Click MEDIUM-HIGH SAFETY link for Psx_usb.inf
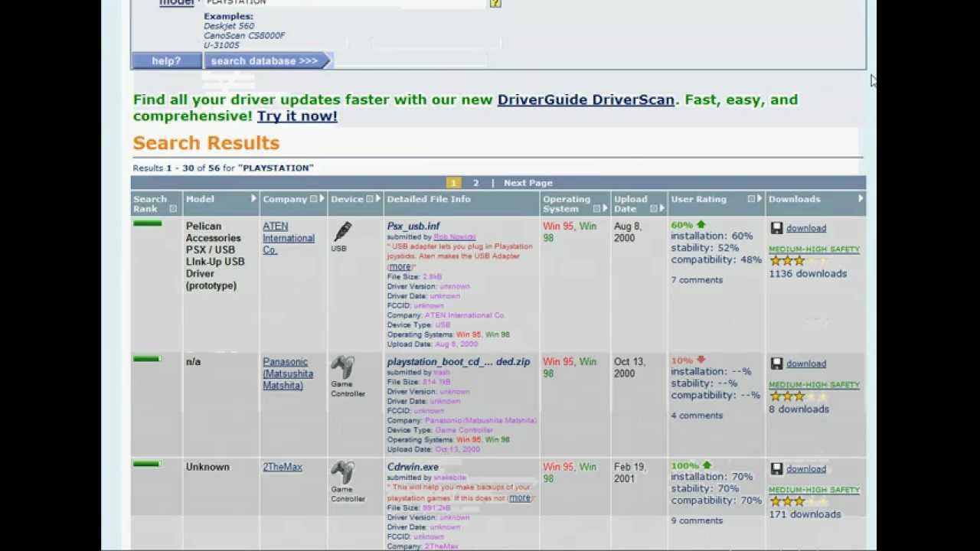 coord(814,249)
